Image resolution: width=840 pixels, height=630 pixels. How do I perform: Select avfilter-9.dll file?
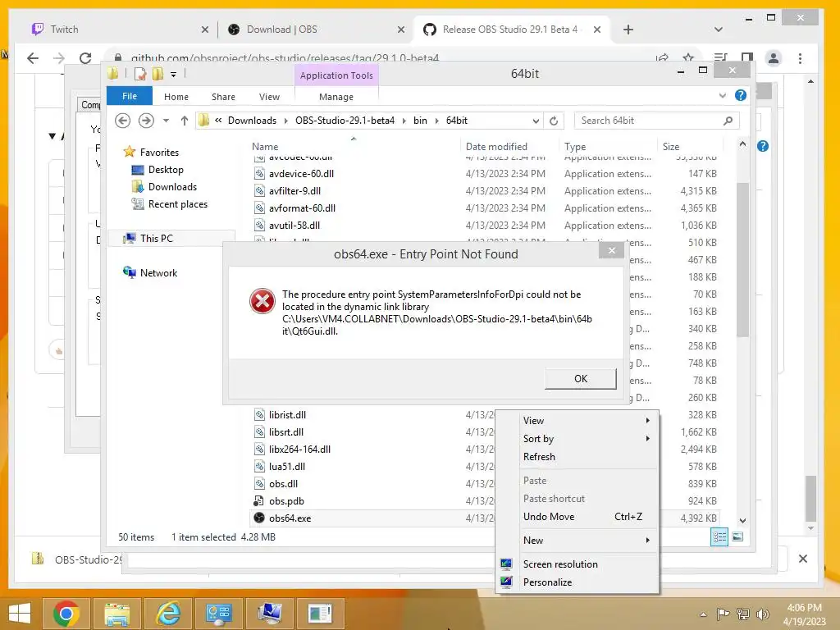tap(294, 190)
